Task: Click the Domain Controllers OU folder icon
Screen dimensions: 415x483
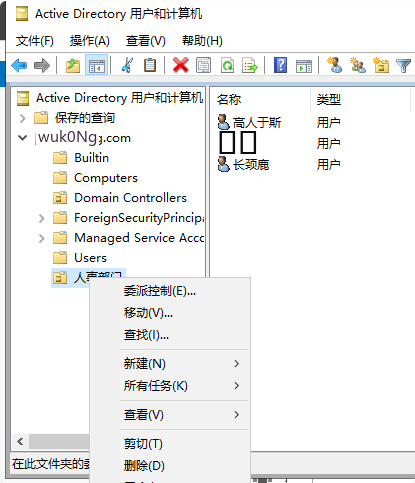Action: click(x=60, y=198)
